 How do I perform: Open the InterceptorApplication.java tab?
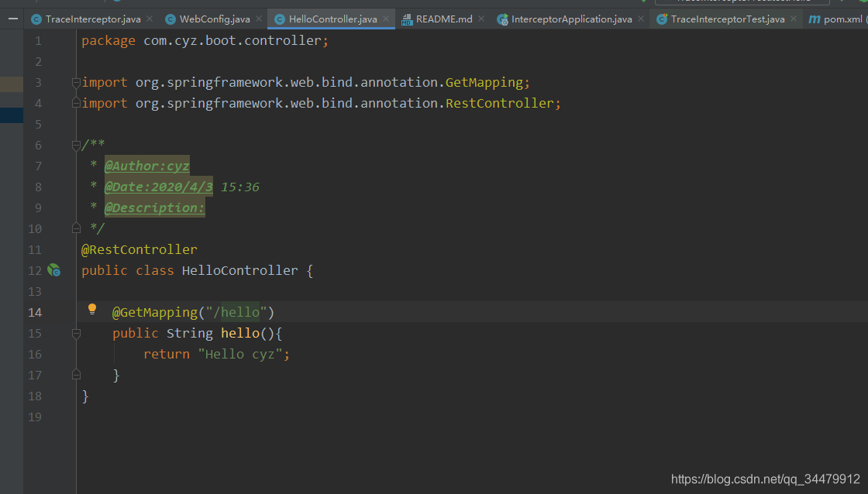[571, 19]
